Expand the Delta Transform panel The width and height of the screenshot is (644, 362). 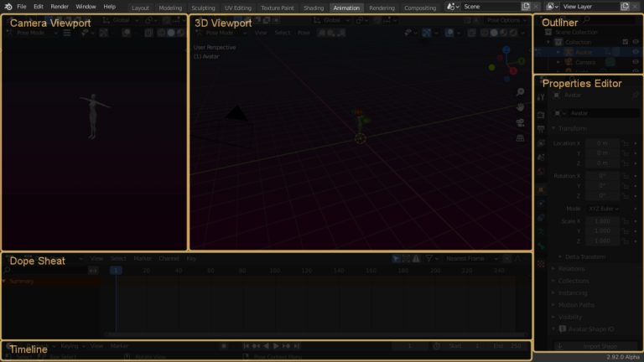(587, 256)
